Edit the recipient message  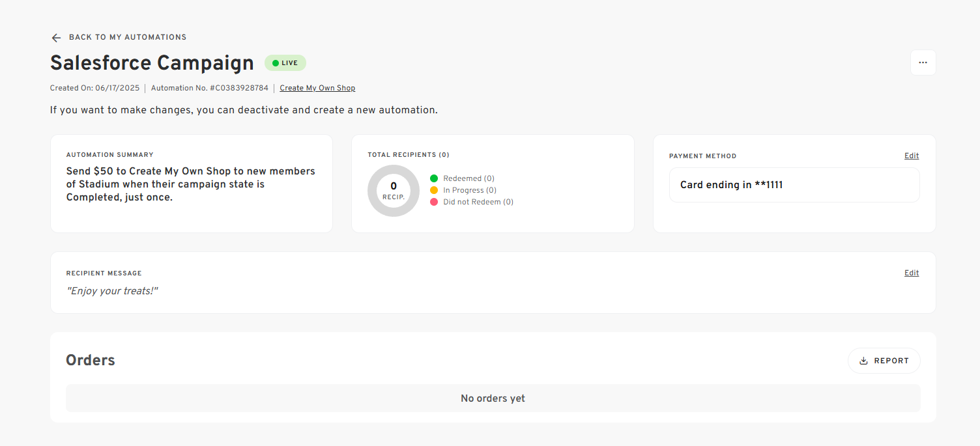912,273
